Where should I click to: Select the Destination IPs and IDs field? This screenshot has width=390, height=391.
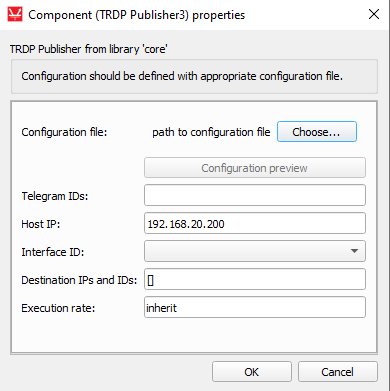[255, 279]
